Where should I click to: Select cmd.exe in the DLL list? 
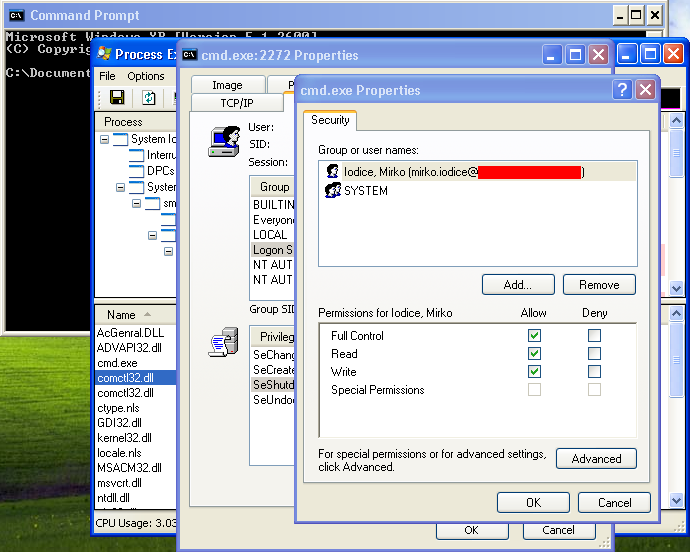pyautogui.click(x=117, y=363)
